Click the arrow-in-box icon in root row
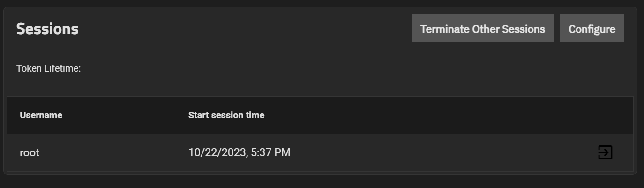The width and height of the screenshot is (644, 188). click(x=605, y=152)
